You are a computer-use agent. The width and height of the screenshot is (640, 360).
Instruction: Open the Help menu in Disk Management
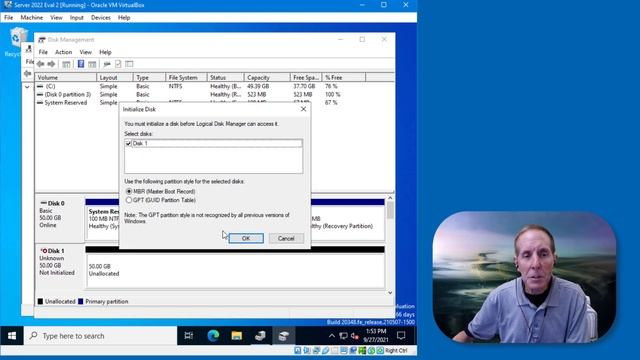105,52
